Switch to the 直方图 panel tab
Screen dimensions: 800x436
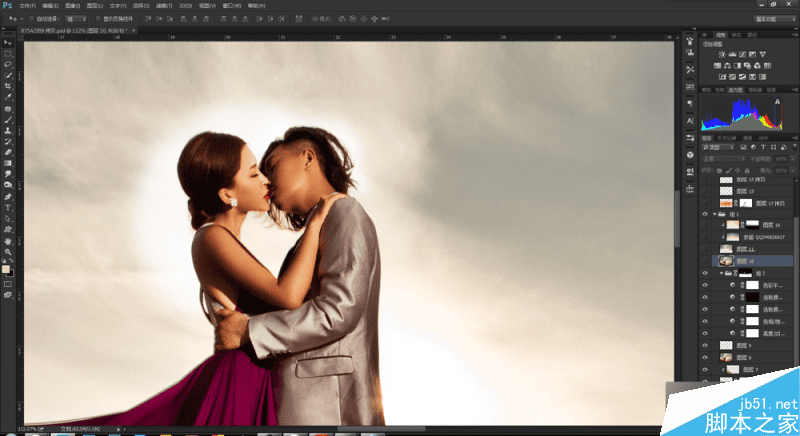735,90
